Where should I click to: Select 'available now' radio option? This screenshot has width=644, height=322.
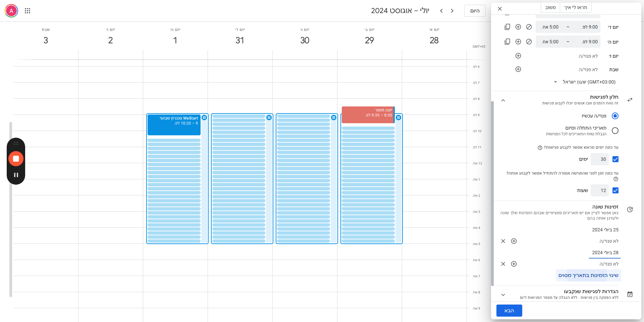pyautogui.click(x=615, y=116)
